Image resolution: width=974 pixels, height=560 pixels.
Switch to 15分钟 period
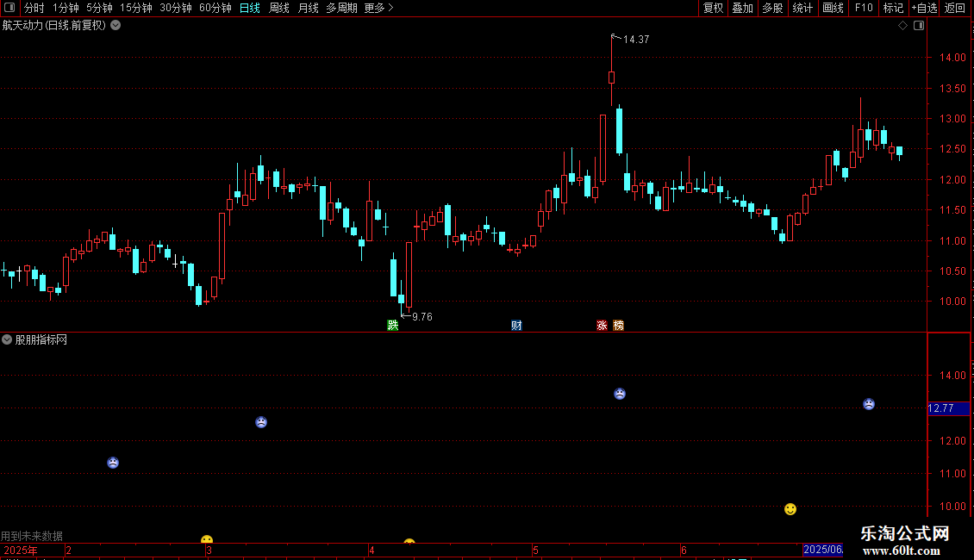[135, 8]
